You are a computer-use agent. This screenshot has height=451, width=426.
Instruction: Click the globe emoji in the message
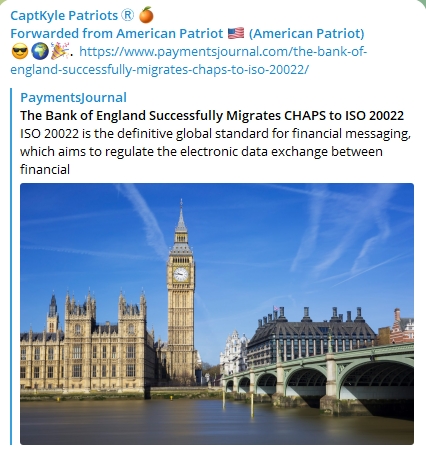(39, 52)
